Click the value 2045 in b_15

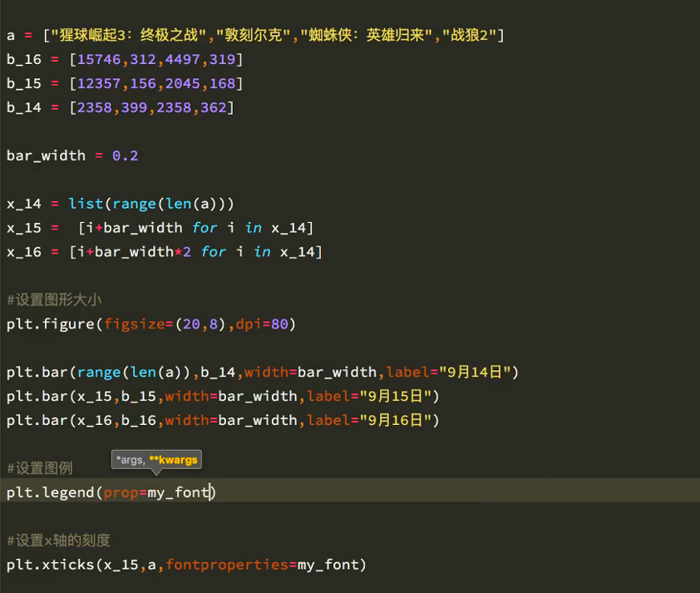click(x=182, y=83)
